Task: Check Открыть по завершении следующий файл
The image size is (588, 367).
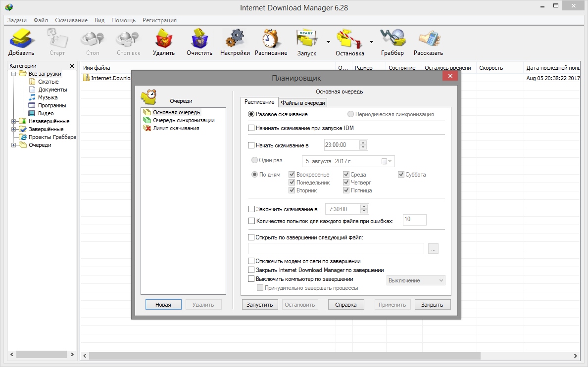Action: click(251, 237)
